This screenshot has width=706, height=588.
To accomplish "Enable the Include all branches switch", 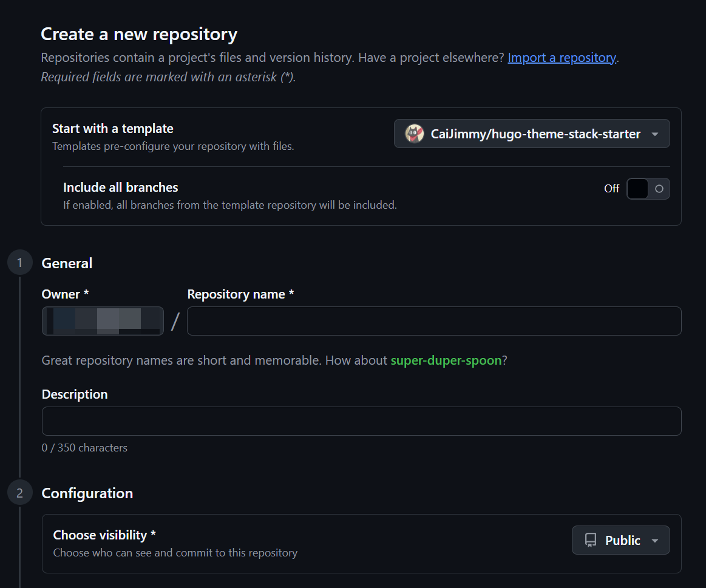I will click(648, 188).
